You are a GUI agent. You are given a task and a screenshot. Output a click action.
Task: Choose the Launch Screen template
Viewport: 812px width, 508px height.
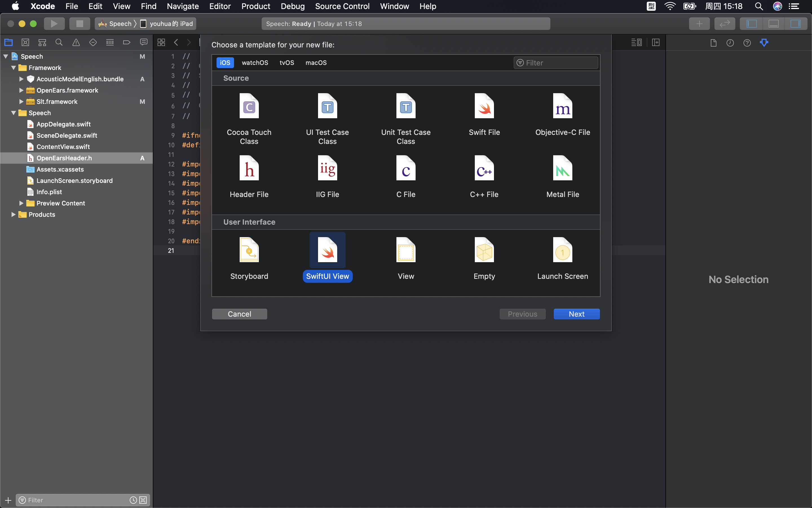[x=563, y=258]
